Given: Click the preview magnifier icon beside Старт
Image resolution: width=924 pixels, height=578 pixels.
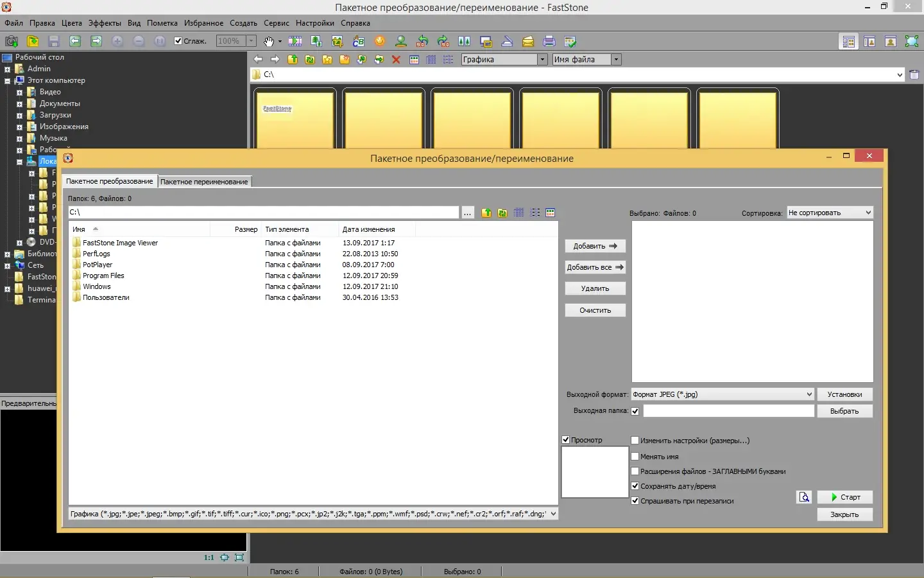Looking at the screenshot, I should [x=804, y=497].
